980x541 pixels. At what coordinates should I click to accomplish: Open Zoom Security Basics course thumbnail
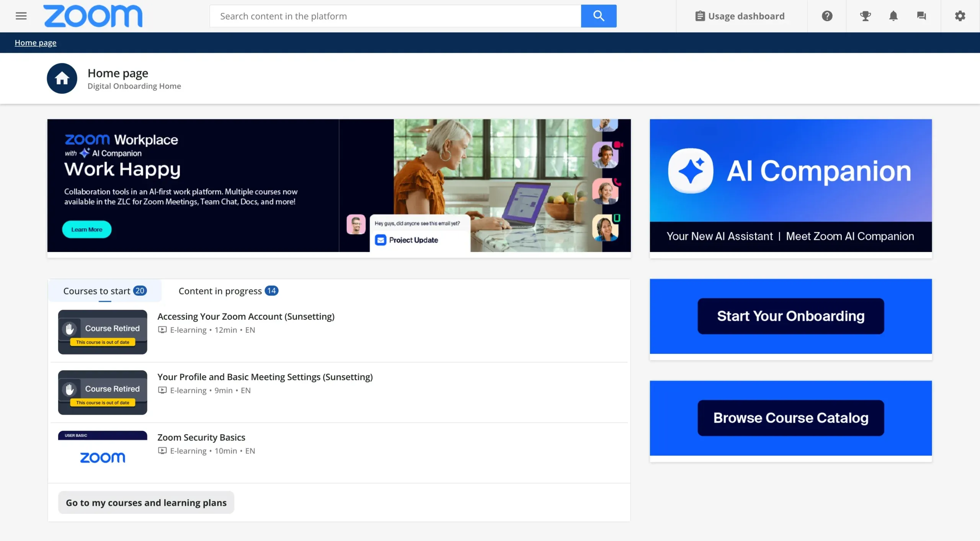coord(103,453)
